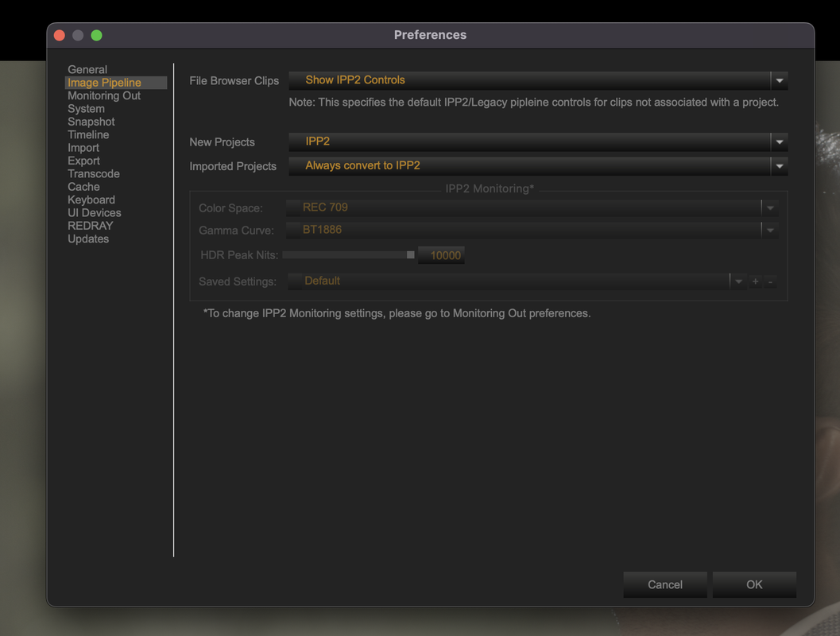The width and height of the screenshot is (840, 636).
Task: Open the Gamma Curve dropdown
Action: [532, 231]
